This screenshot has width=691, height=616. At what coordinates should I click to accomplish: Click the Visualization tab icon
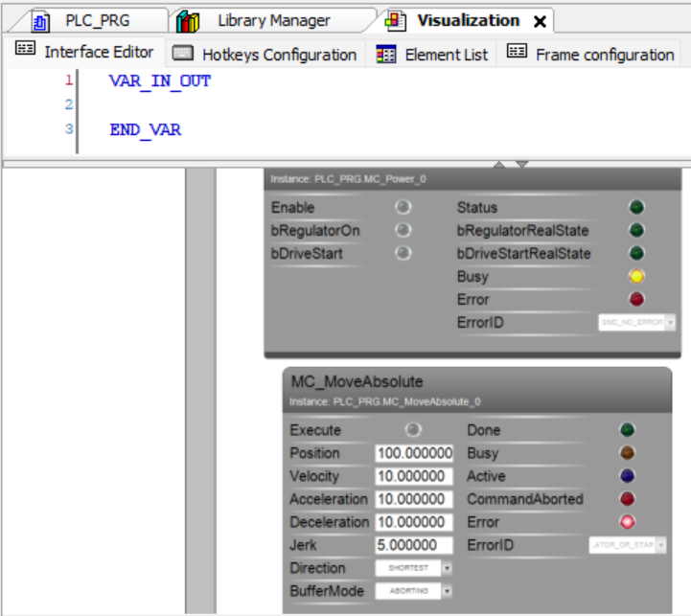[395, 21]
